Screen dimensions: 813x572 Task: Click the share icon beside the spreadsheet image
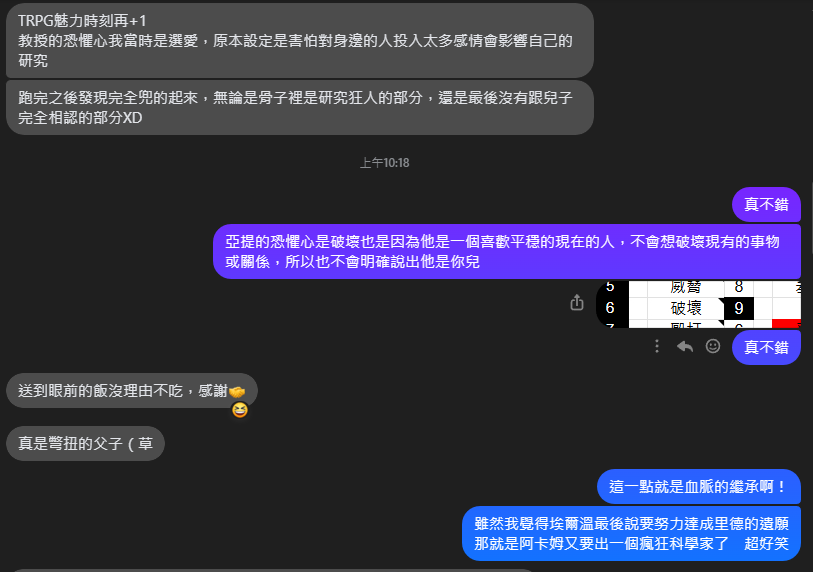point(577,302)
